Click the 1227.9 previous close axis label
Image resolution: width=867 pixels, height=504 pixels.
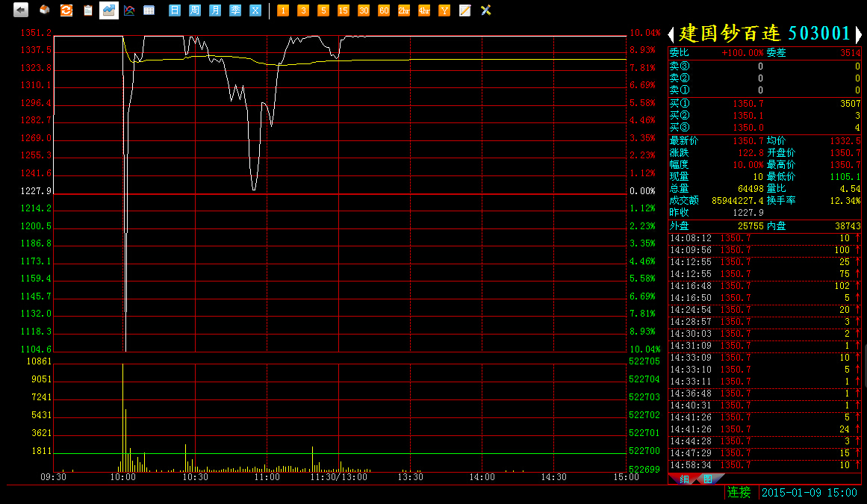(36, 190)
